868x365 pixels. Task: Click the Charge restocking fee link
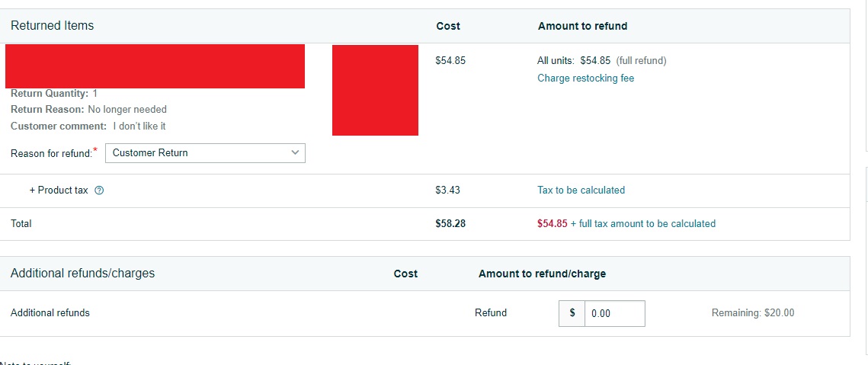pyautogui.click(x=586, y=78)
